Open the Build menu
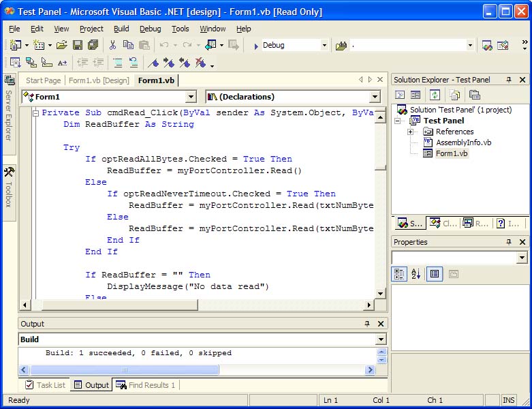This screenshot has height=409, width=532. pos(121,29)
